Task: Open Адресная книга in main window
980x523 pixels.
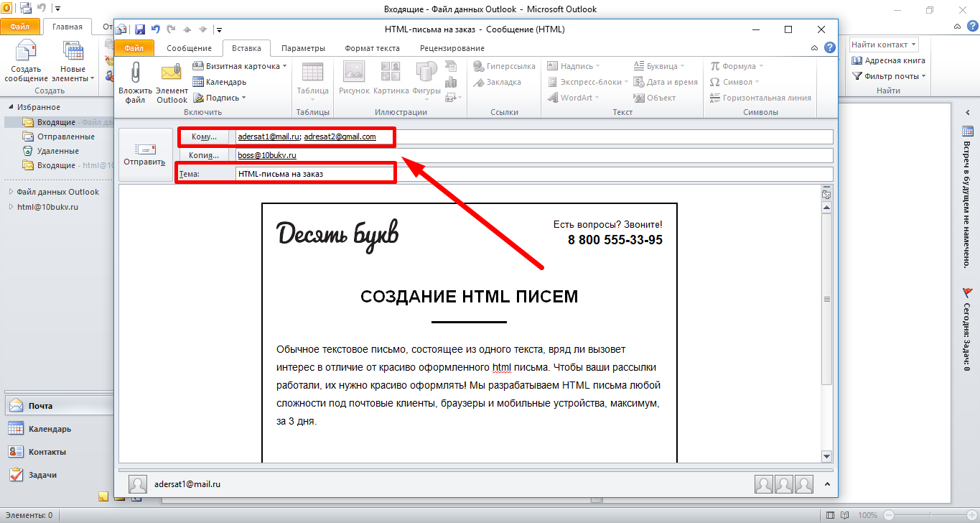Action: (888, 60)
